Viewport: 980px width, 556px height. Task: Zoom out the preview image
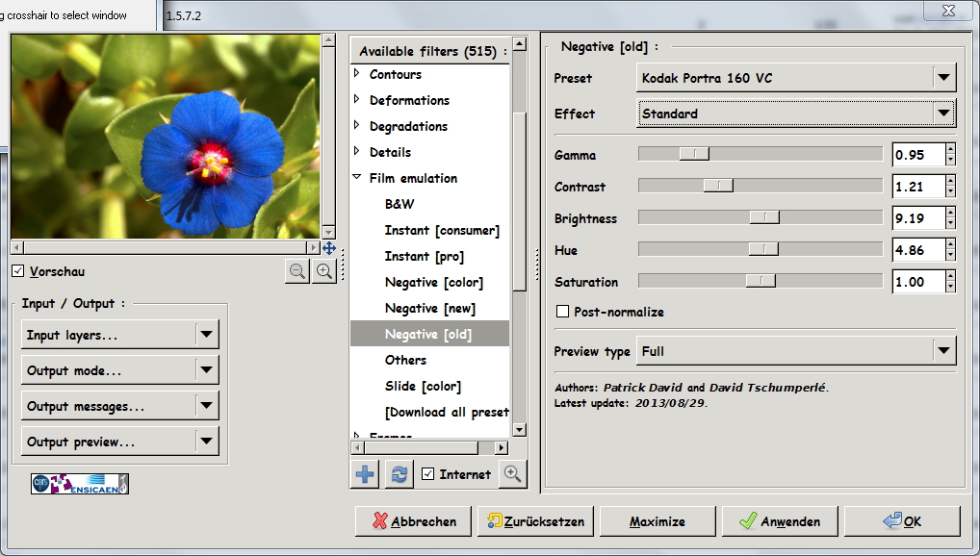coord(297,271)
